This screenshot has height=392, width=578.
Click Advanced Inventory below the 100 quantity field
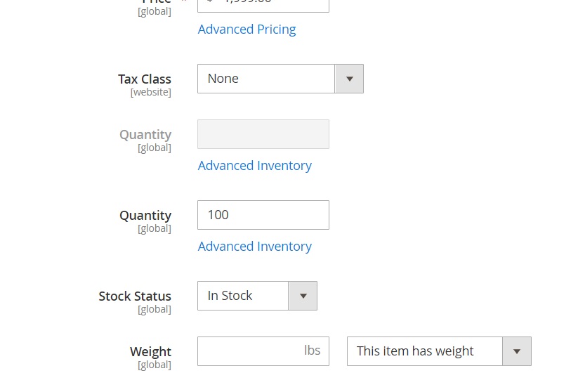click(254, 247)
